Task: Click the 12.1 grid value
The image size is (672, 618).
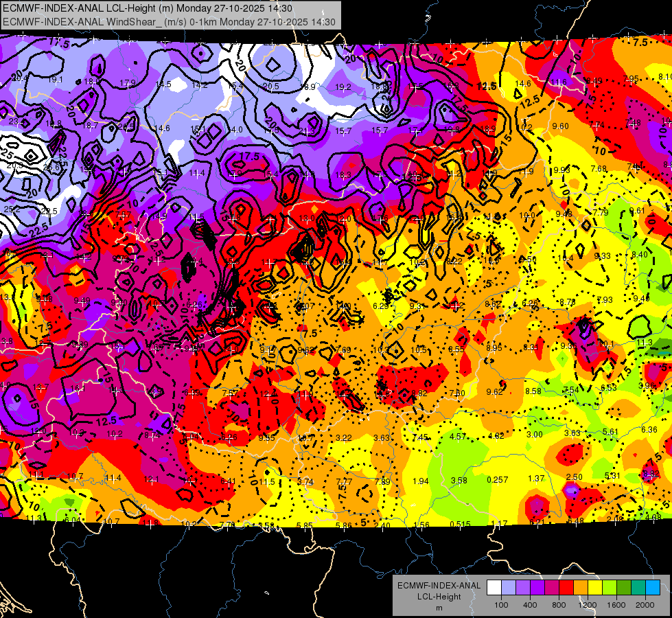Action: point(151,479)
